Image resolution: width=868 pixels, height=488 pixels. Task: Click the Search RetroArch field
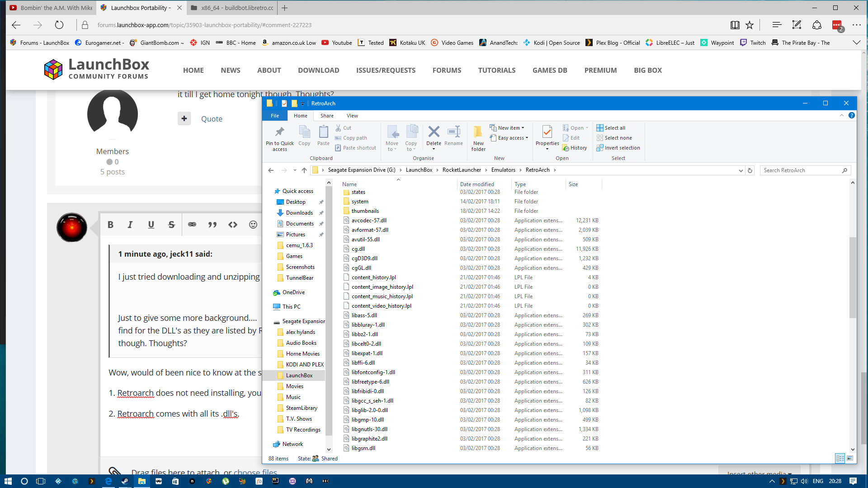point(805,170)
